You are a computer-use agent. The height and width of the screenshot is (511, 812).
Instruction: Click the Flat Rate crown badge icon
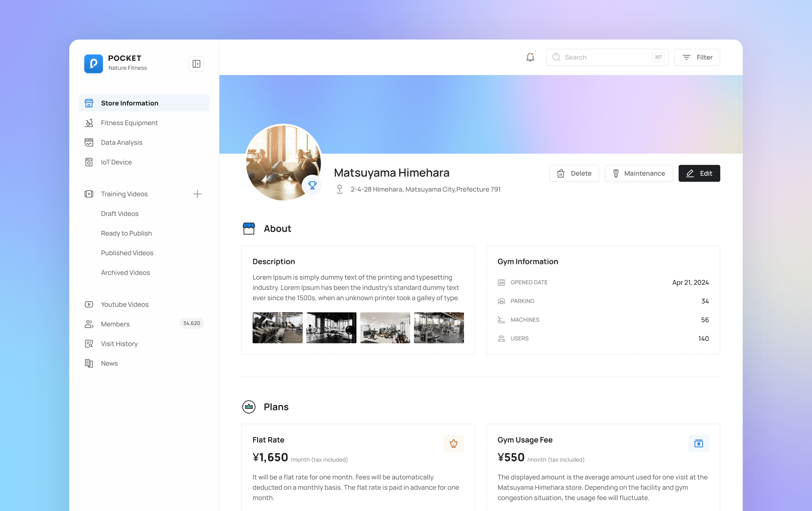coord(453,443)
